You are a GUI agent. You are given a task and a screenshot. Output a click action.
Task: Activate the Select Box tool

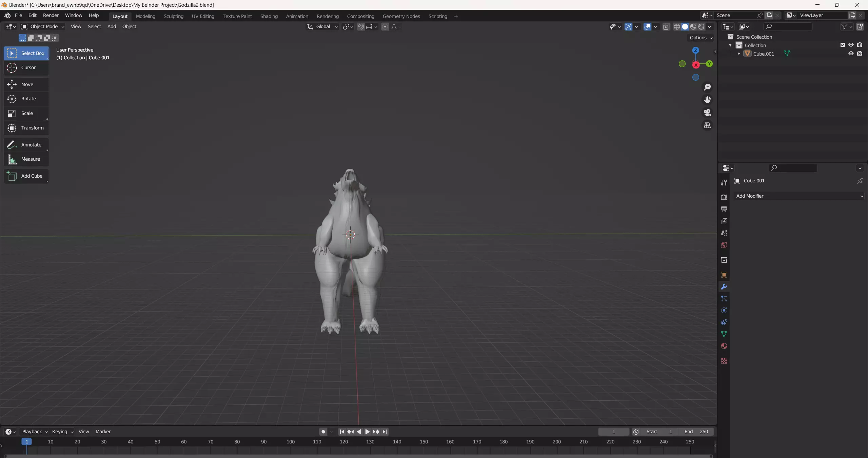(26, 53)
